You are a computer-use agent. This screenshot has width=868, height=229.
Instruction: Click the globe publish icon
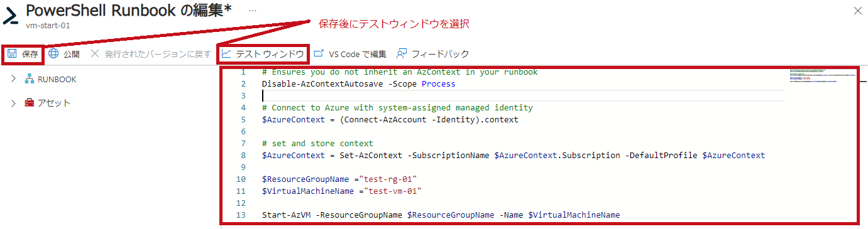click(x=53, y=54)
